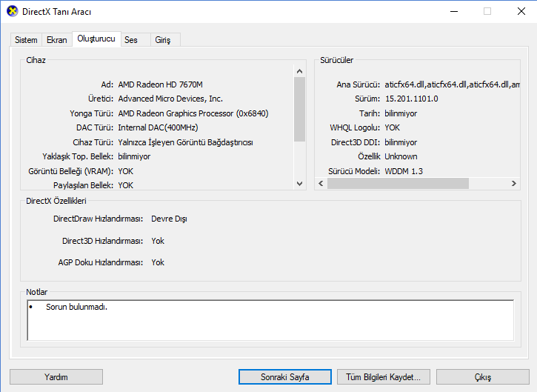The image size is (537, 392).
Task: Click the Direct3D Hızlandırması label
Action: tap(102, 241)
